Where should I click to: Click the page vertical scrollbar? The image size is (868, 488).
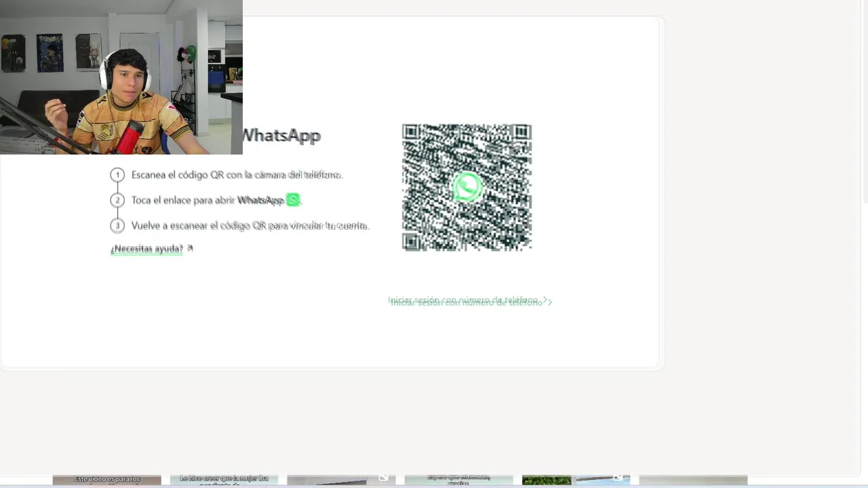point(865,102)
